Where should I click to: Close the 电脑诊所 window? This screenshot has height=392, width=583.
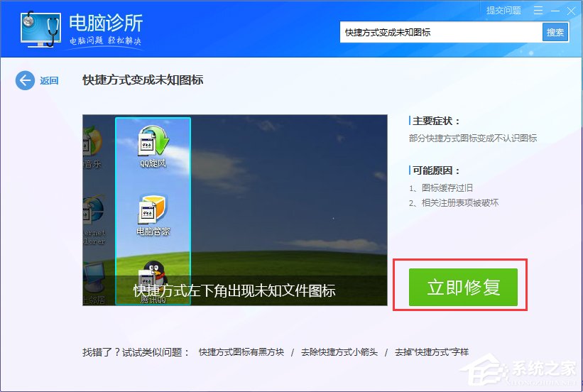(572, 11)
